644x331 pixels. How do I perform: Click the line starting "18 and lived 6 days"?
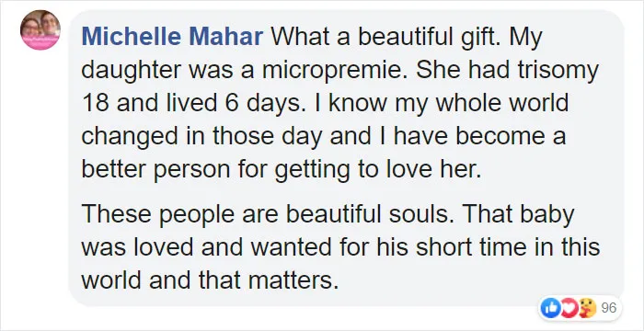(x=325, y=103)
